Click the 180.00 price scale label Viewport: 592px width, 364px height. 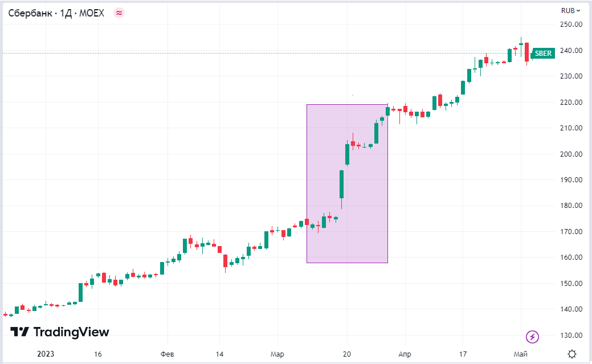point(570,206)
